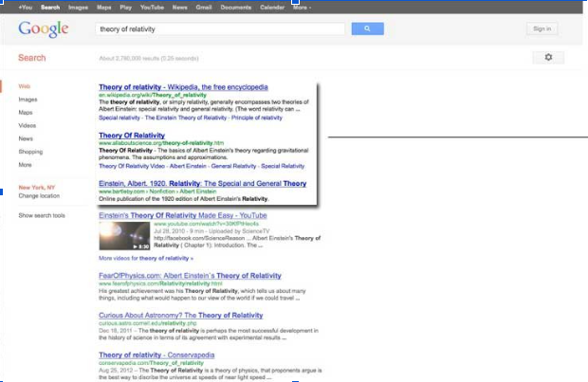Open YouTube in the top bar

tap(152, 8)
